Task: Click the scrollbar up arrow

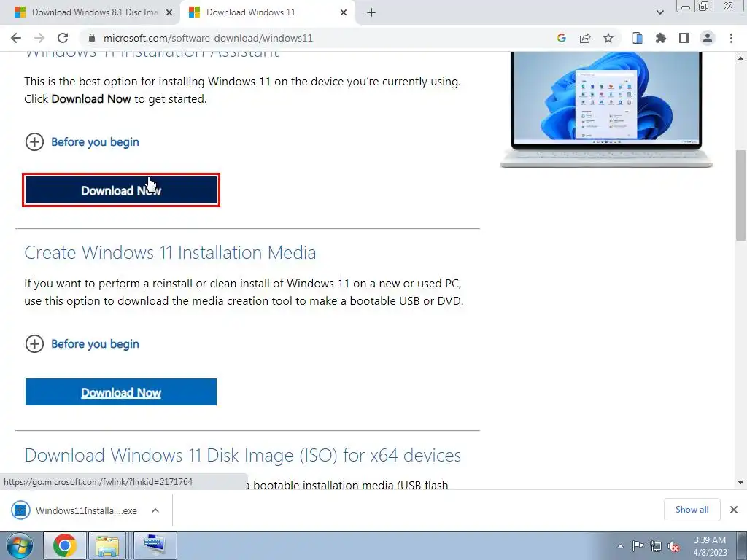Action: [x=741, y=58]
